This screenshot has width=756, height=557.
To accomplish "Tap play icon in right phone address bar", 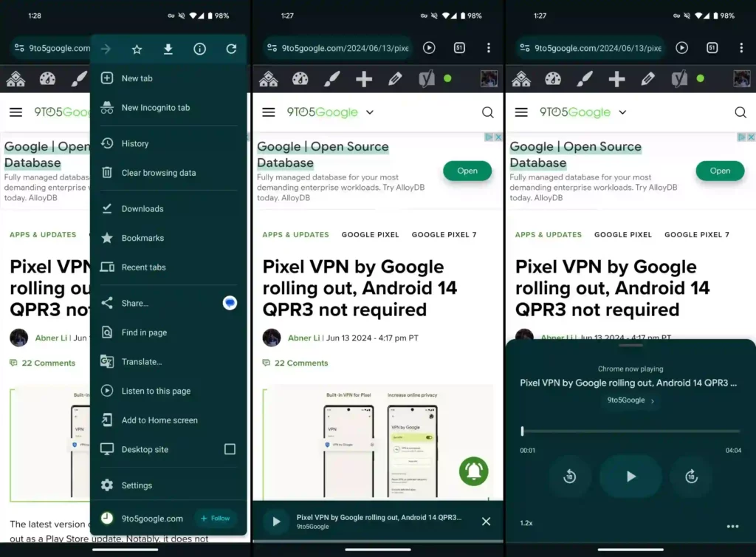I will 681,48.
